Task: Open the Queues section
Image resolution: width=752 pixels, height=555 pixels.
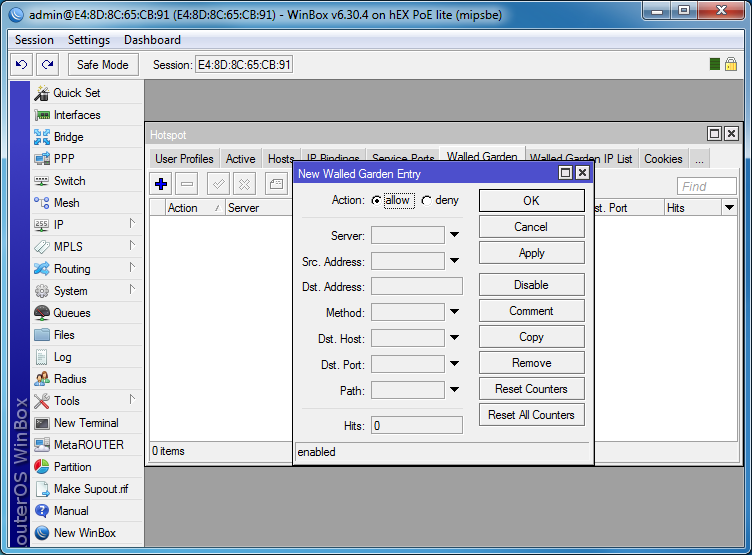Action: pyautogui.click(x=87, y=313)
